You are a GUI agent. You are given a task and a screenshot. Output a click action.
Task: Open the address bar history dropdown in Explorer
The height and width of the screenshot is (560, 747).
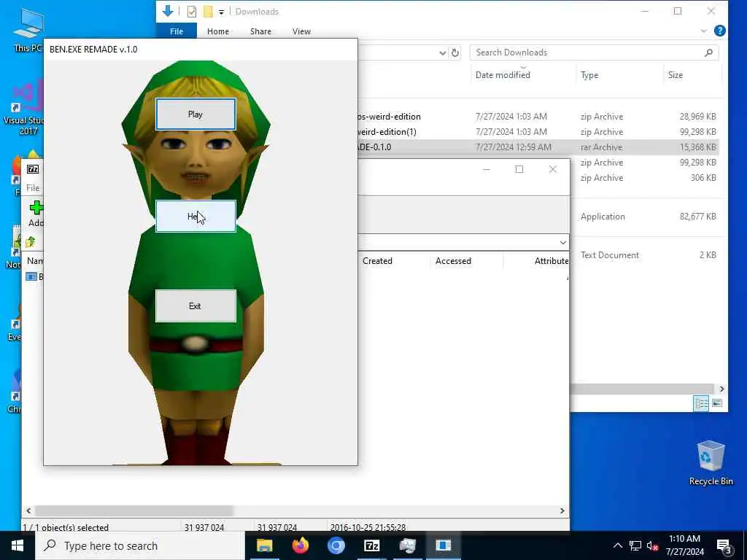[x=443, y=52]
